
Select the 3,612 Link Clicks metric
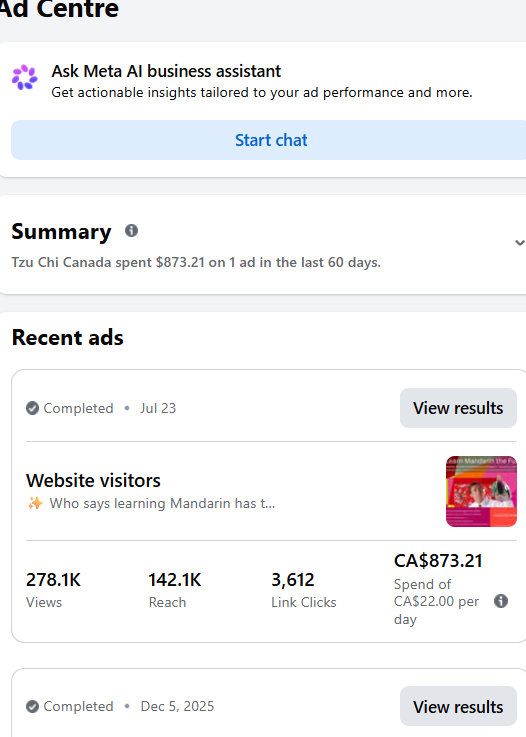[304, 589]
